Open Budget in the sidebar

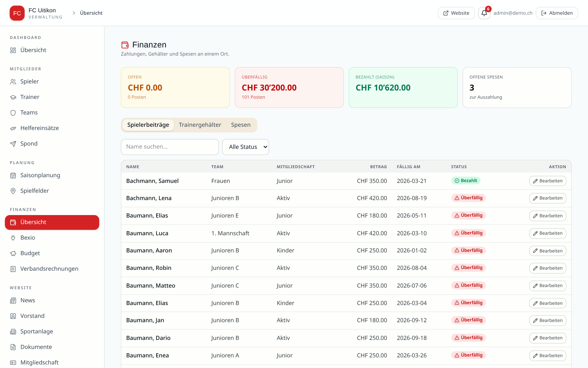point(52,253)
